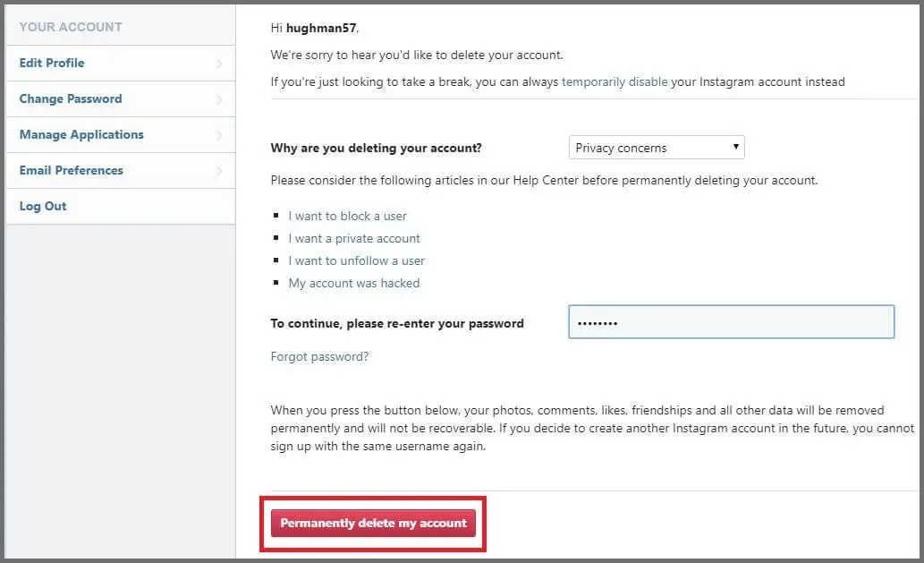Click the YOUR ACCOUNT sidebar heading
924x563 pixels.
[71, 27]
